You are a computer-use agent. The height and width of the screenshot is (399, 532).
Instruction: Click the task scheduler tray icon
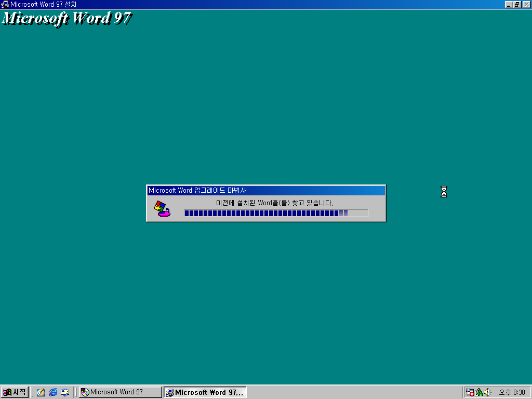[470, 392]
